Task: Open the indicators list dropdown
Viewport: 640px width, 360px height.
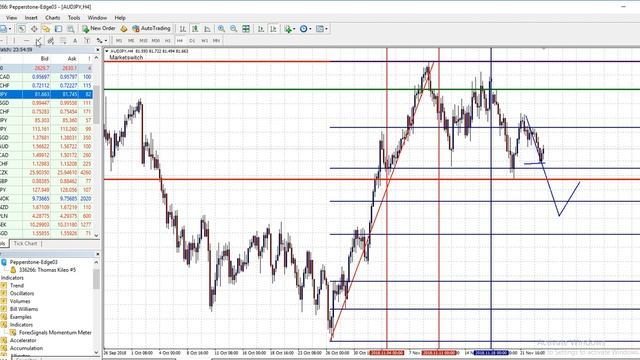Action: click(x=289, y=29)
